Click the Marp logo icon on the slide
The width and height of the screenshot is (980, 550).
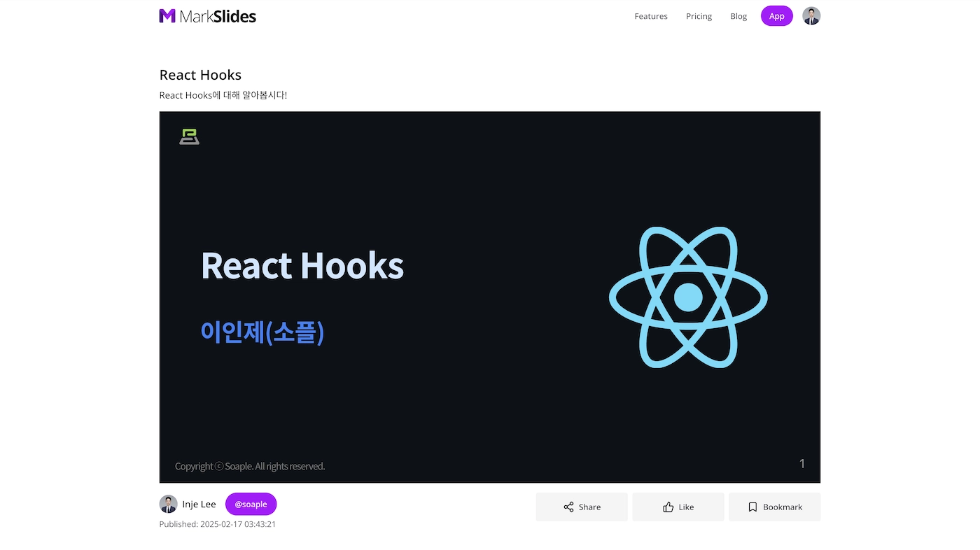click(x=189, y=136)
